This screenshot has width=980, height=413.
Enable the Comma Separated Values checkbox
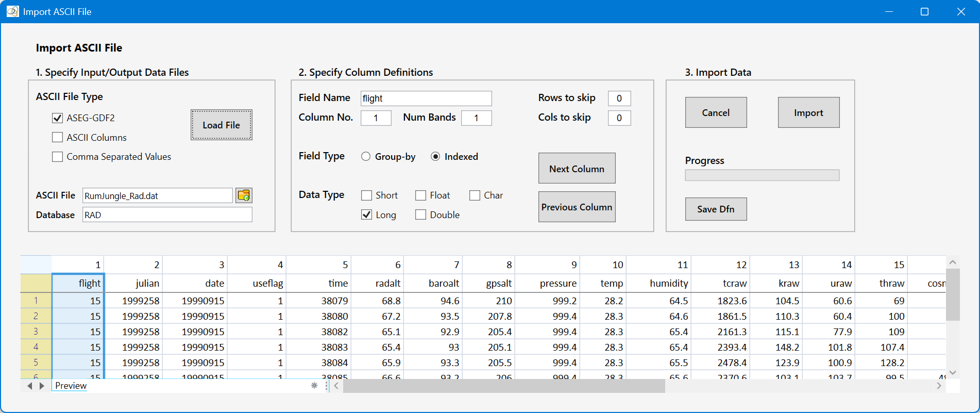coord(58,157)
